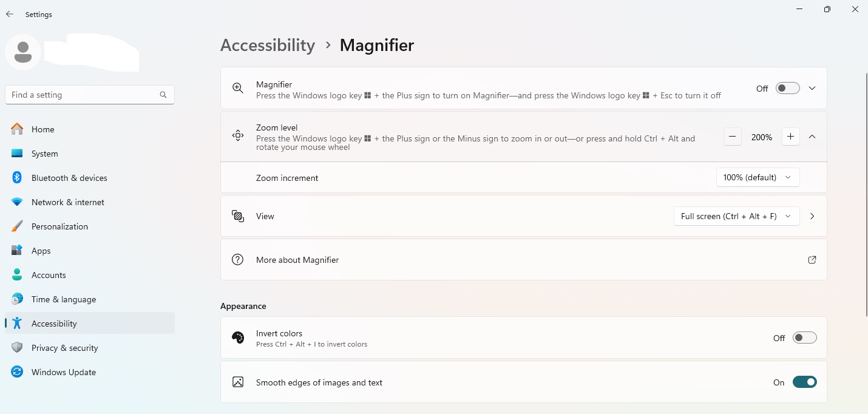Turn on the Magnifier toggle
The image size is (868, 414).
788,89
